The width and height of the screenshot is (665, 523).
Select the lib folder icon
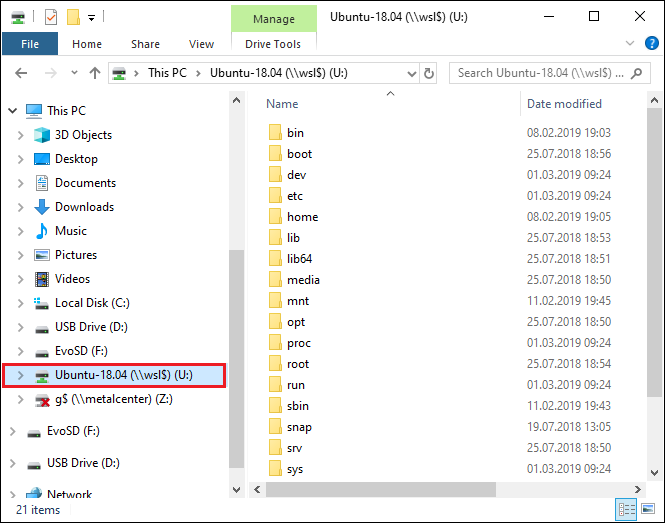[x=275, y=238]
